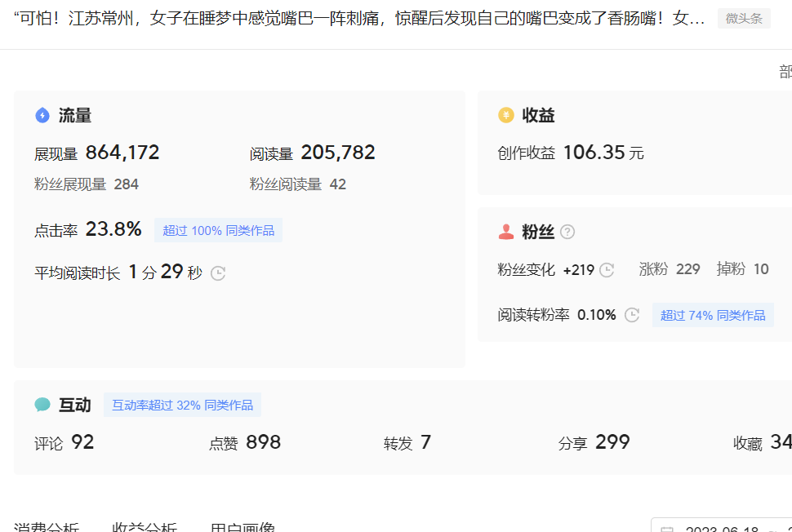Click the clock icon next to 粉丝变化 +219
Image resolution: width=792 pixels, height=532 pixels.
(607, 270)
